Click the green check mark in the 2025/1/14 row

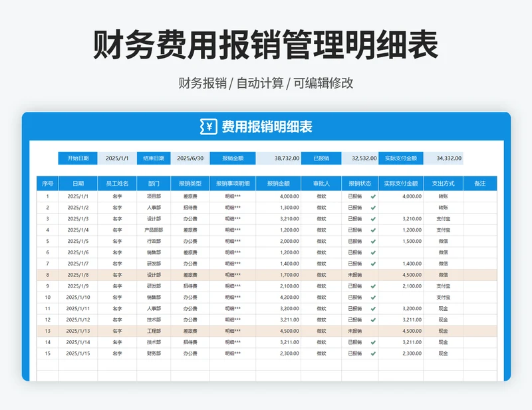tap(373, 342)
